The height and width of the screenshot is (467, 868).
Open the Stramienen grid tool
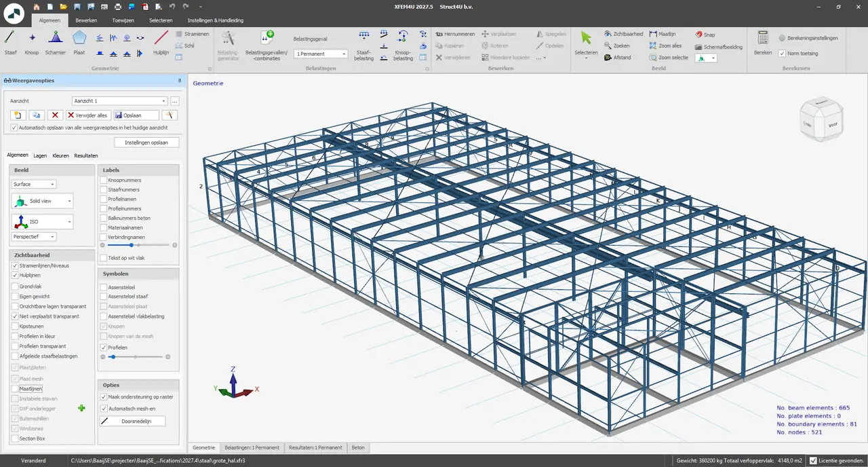(193, 34)
